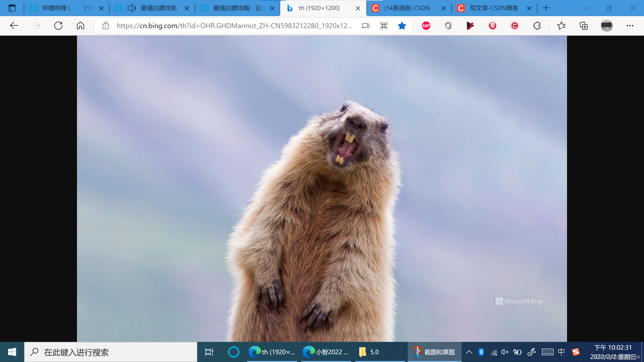644x362 pixels.
Task: Toggle Bluetooth from the system tray
Action: pyautogui.click(x=481, y=352)
